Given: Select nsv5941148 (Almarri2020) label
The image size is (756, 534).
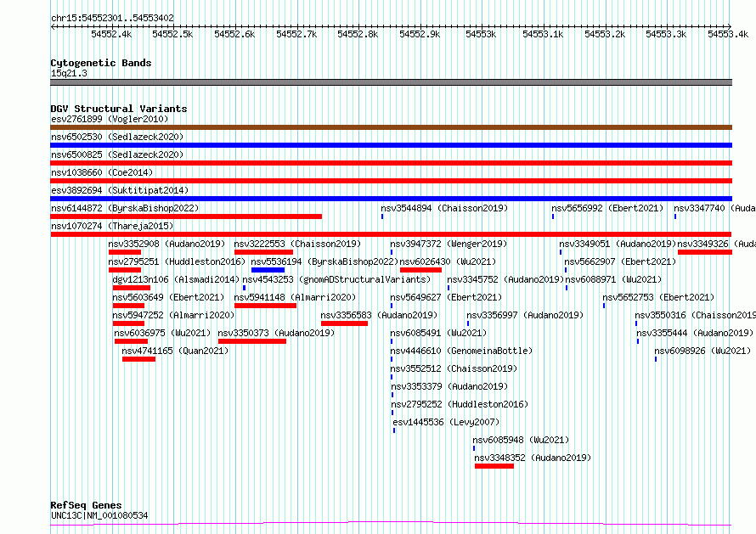Looking at the screenshot, I should point(295,297).
